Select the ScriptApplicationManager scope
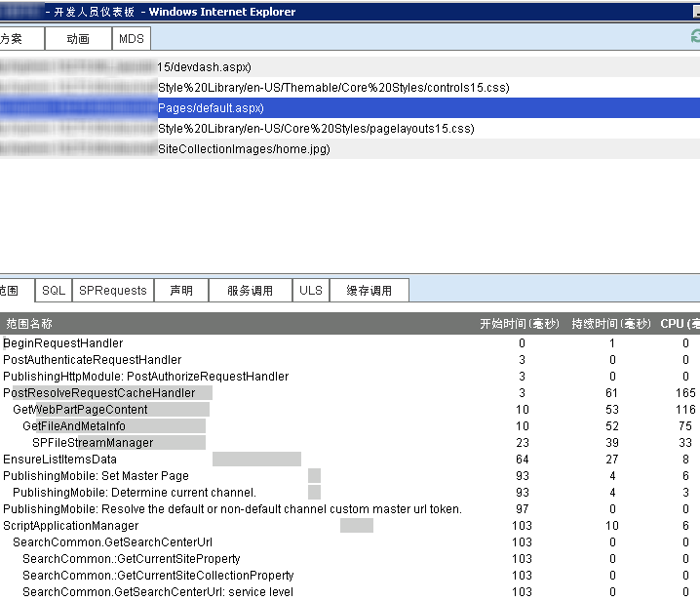The height and width of the screenshot is (601, 700). (x=71, y=525)
